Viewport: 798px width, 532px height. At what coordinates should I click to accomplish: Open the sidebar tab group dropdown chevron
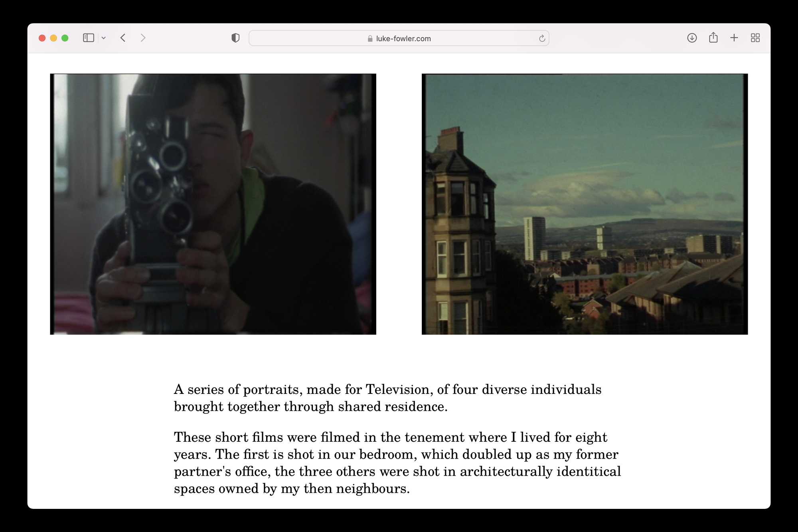pyautogui.click(x=104, y=38)
